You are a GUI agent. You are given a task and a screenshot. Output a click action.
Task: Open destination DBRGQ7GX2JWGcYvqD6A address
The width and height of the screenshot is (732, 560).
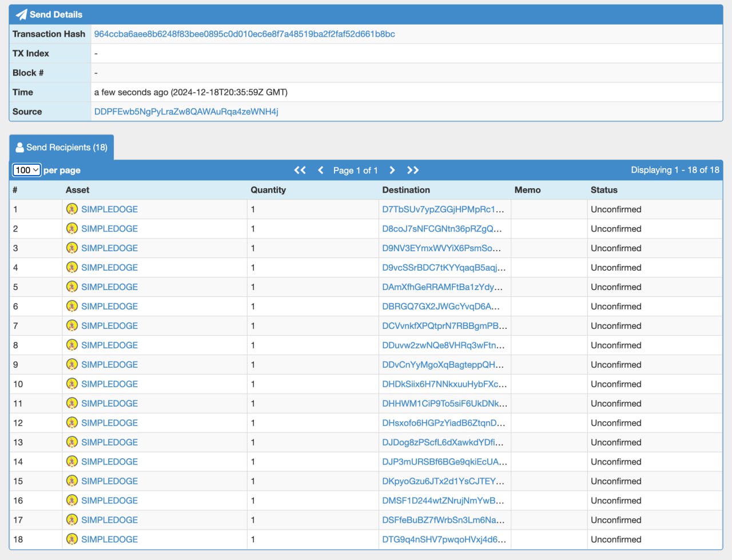pyautogui.click(x=441, y=307)
